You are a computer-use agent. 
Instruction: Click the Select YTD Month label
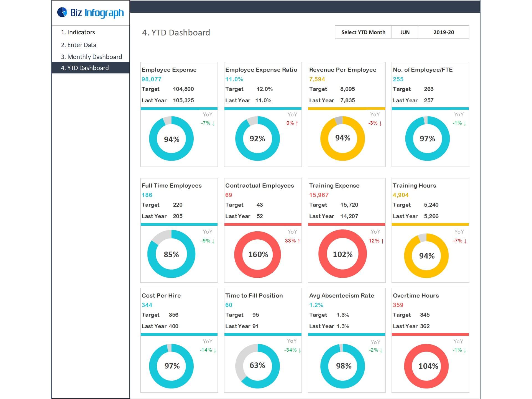[x=363, y=32]
